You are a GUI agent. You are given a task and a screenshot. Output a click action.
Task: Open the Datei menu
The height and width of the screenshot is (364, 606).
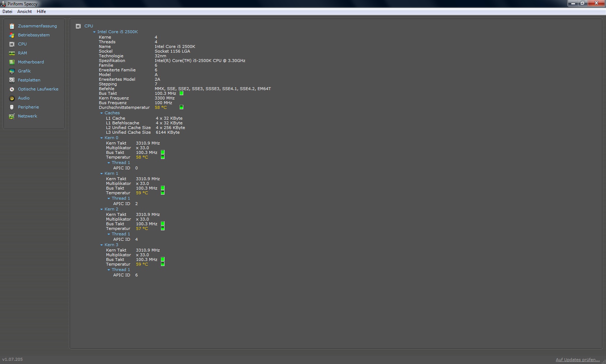pyautogui.click(x=7, y=12)
